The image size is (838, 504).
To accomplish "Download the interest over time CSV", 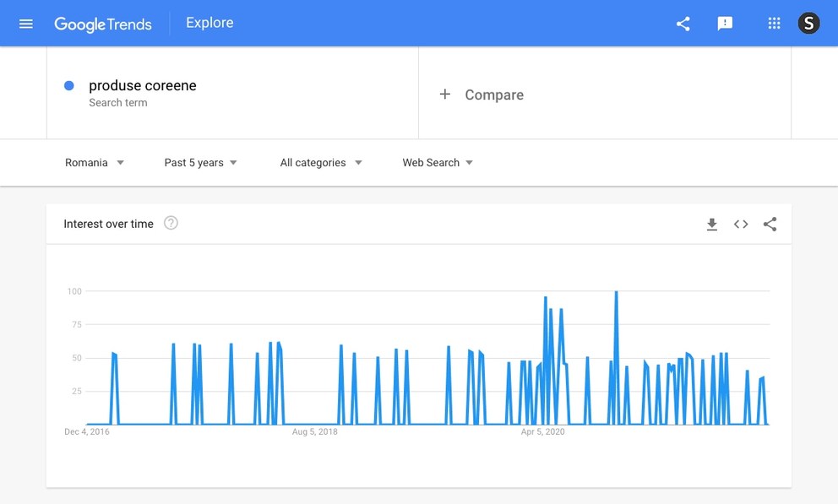I will coord(712,225).
